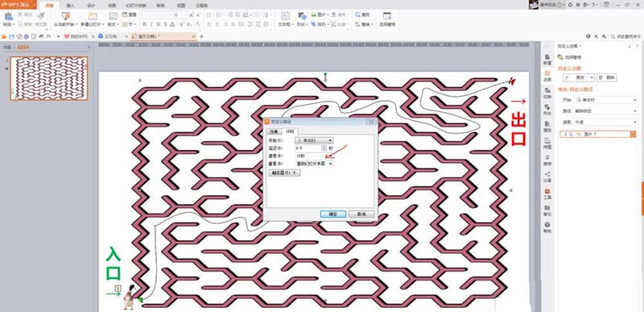The height and width of the screenshot is (312, 644).
Task: Open the font name combo box
Action: [x=156, y=15]
